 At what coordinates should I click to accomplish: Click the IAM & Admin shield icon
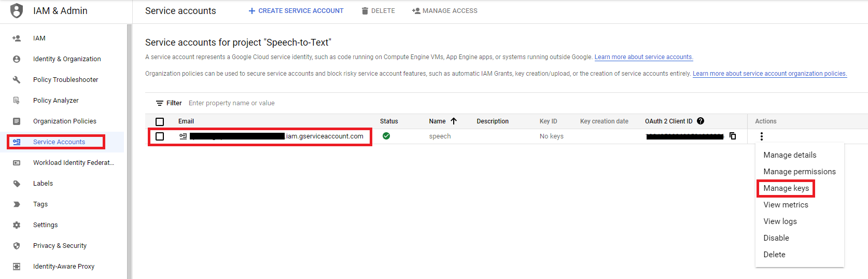[17, 11]
